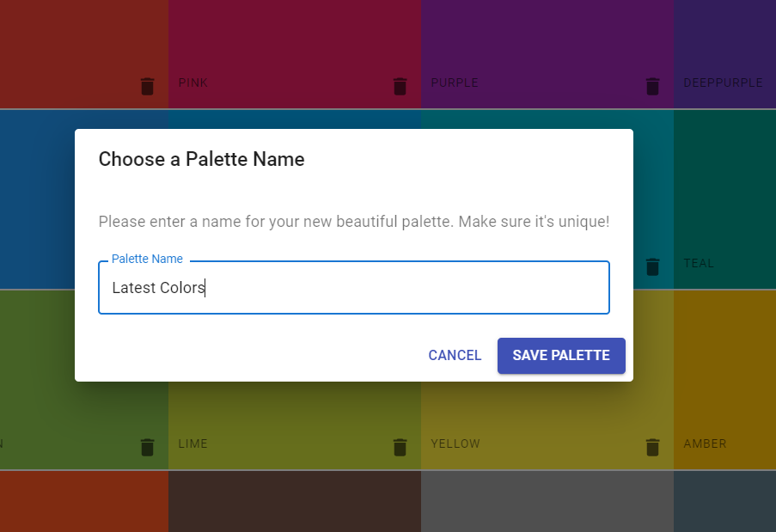Delete the PINK color using its trash icon
The width and height of the screenshot is (776, 532).
(x=400, y=86)
